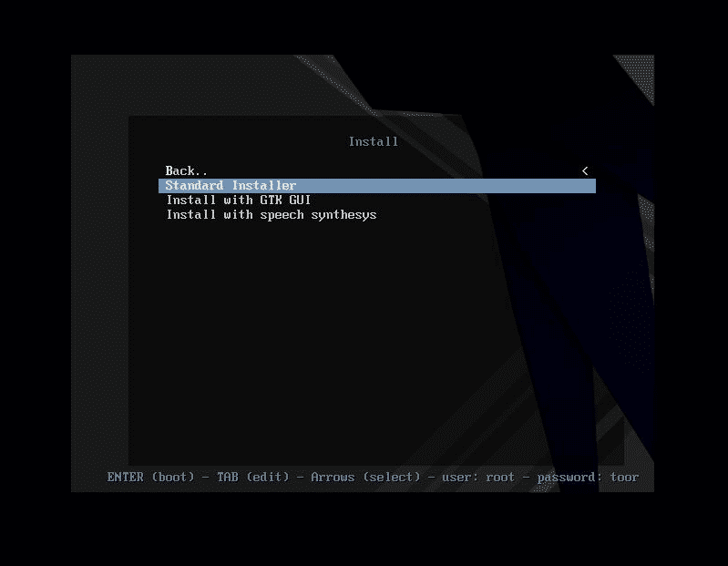Viewport: 728px width, 566px height.
Task: Click the word root in footer
Action: coord(500,477)
